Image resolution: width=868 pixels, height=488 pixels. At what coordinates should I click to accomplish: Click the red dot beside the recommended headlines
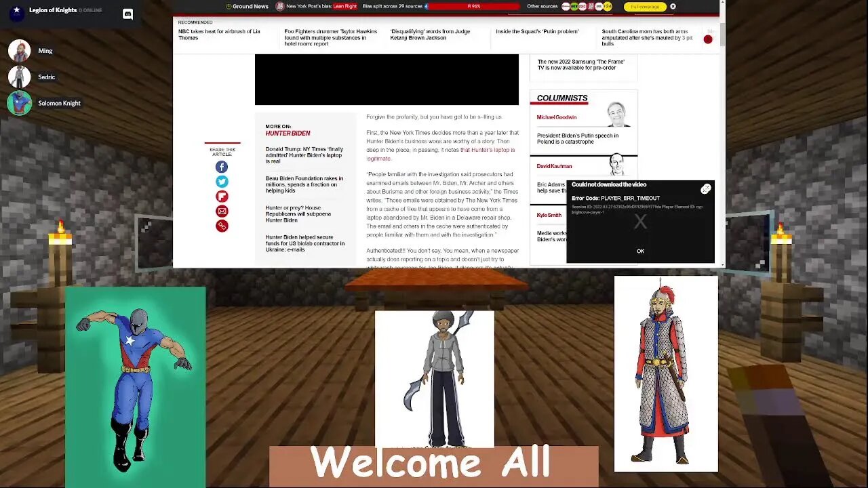pyautogui.click(x=708, y=39)
